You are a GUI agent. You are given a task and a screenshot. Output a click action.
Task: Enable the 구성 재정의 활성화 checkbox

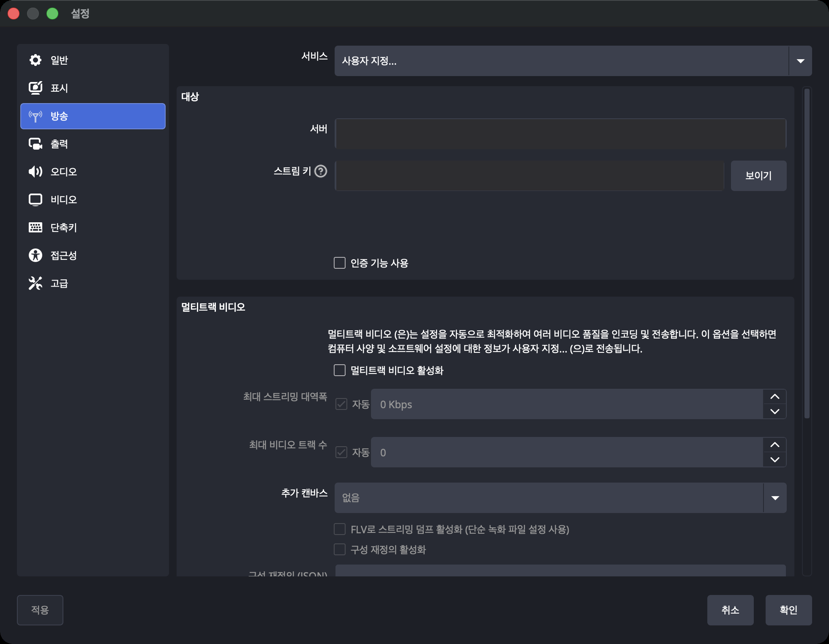340,549
